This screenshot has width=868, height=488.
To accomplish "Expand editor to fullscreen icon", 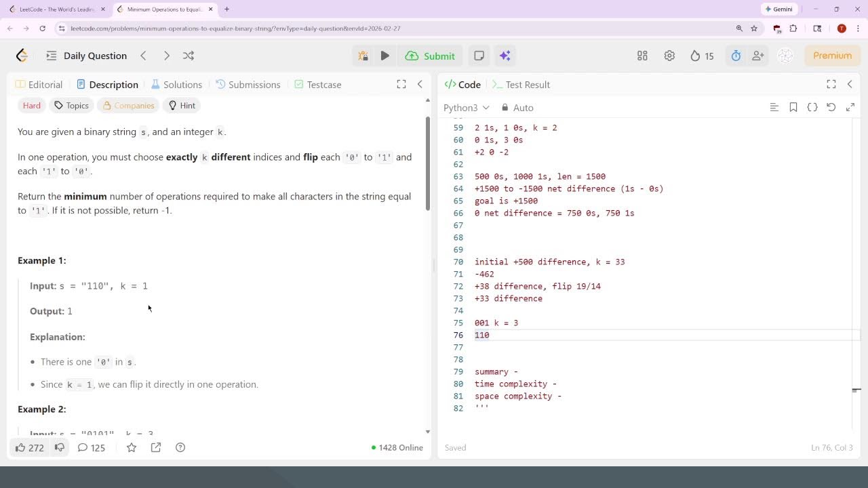I will 850,107.
